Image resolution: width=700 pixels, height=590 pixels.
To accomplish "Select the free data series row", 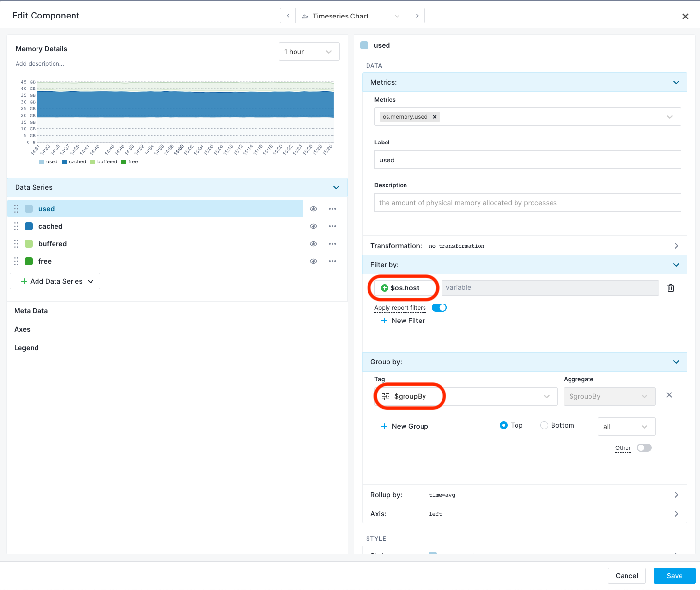I will point(155,261).
